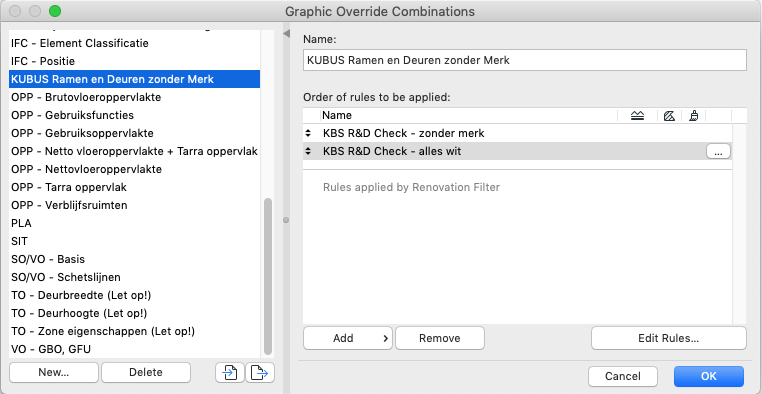762x394 pixels.
Task: Create a new combination with New...
Action: click(53, 373)
